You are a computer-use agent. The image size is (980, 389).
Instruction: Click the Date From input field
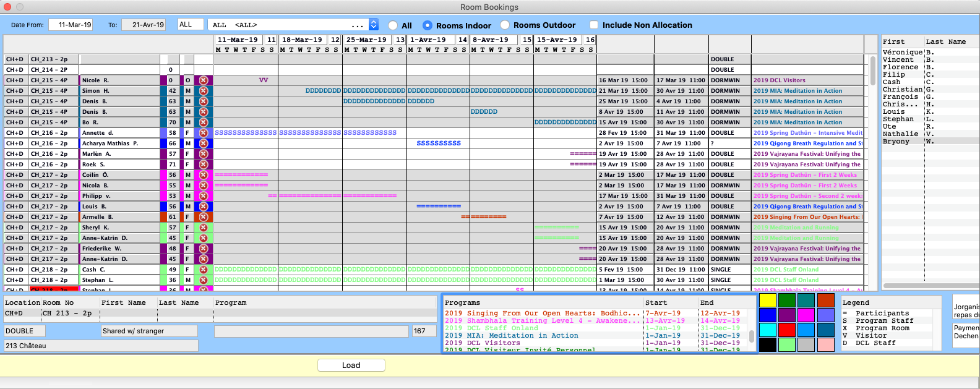[71, 25]
